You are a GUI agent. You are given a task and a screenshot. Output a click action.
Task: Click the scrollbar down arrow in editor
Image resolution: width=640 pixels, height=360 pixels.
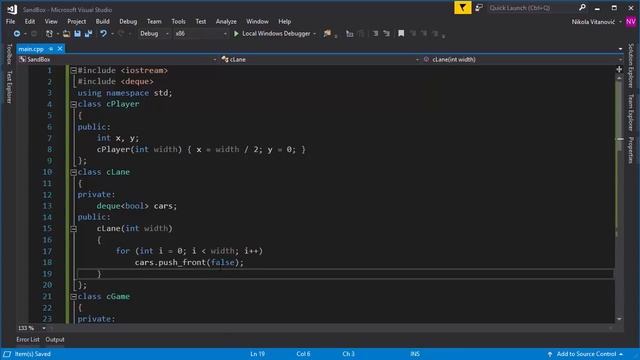(x=619, y=319)
